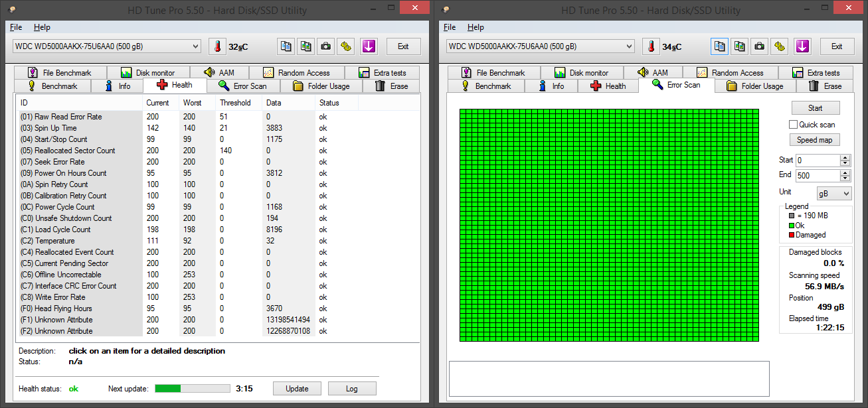Click the Update button
This screenshot has height=408, width=868.
297,389
